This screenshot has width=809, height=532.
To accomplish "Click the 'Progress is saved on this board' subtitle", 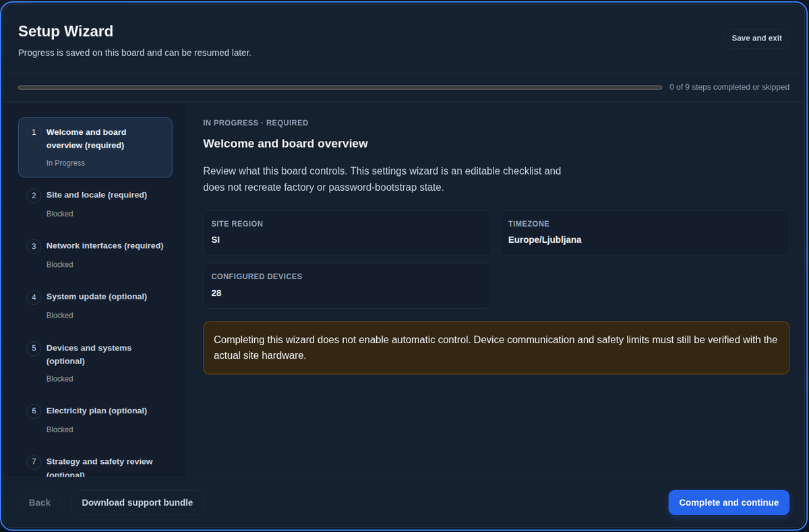I will tap(135, 53).
